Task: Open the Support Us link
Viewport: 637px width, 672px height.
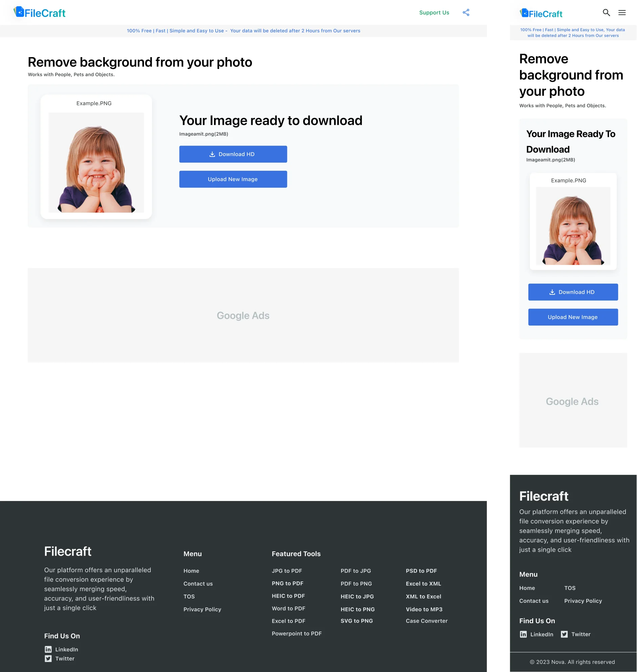Action: [434, 13]
